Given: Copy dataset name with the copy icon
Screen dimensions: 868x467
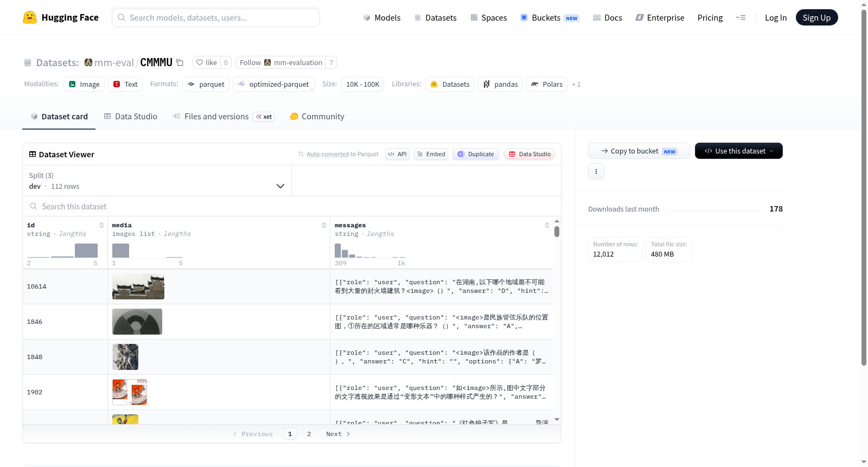Looking at the screenshot, I should click(180, 62).
